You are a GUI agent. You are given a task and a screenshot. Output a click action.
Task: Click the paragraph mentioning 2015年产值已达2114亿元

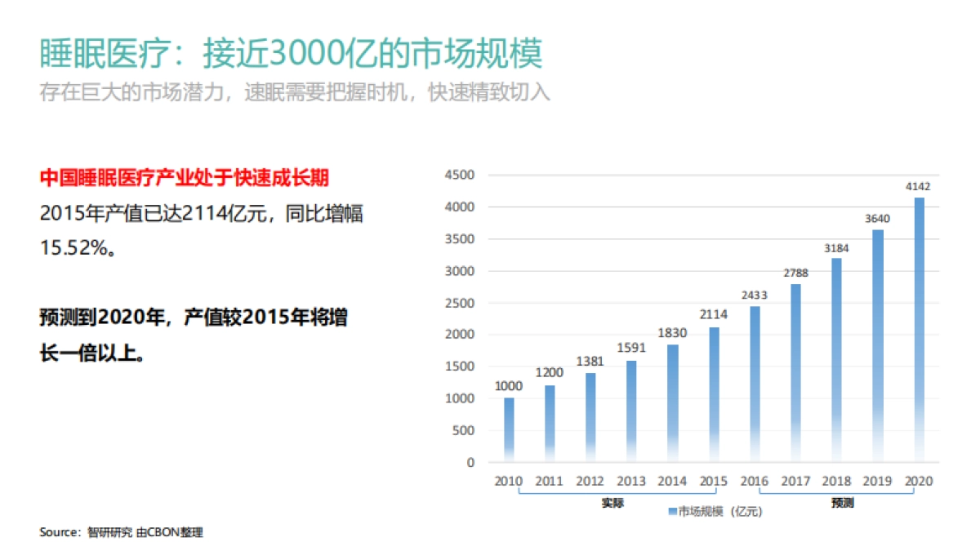(202, 229)
